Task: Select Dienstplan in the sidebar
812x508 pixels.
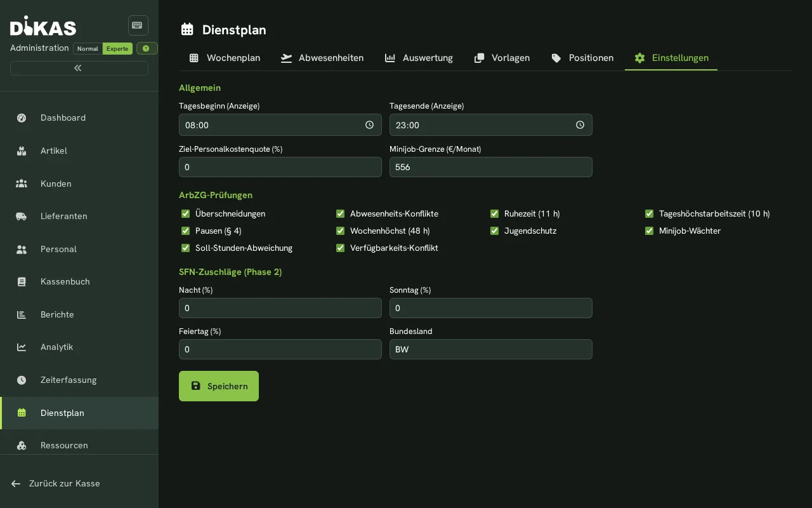Action: (79, 413)
